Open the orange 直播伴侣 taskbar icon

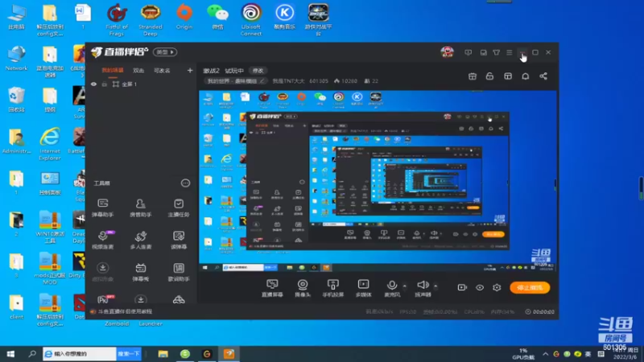pos(229,354)
